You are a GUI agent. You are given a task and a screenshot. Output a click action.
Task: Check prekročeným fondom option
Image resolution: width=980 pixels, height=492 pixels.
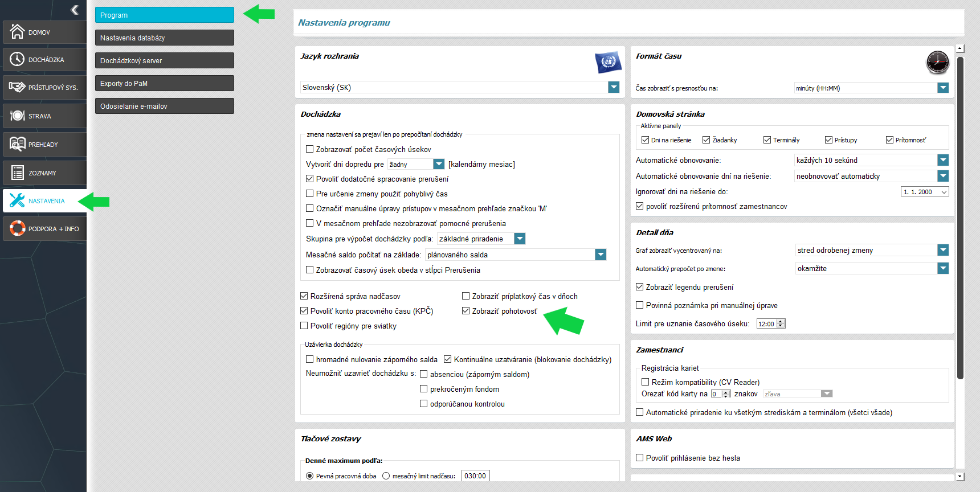(424, 389)
